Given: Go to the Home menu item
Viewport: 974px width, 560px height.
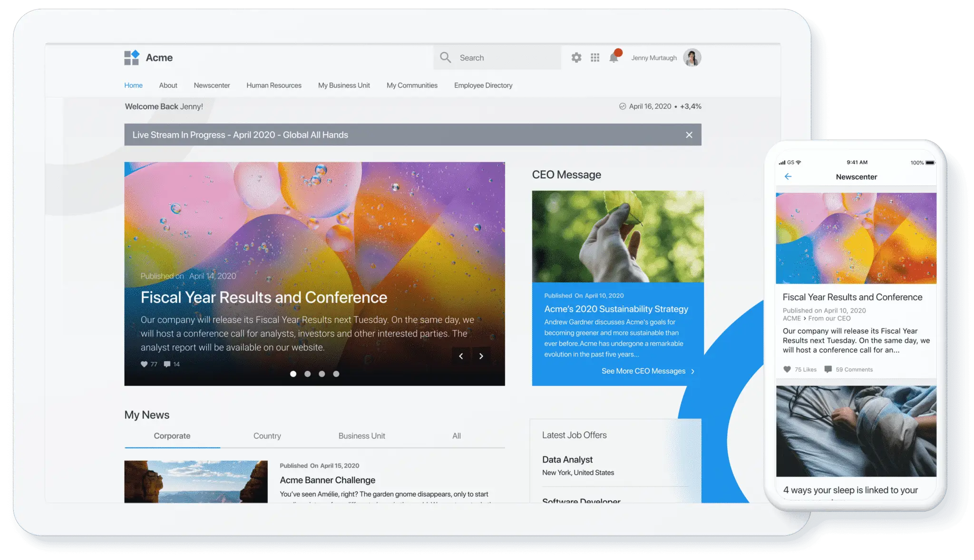Looking at the screenshot, I should pos(134,86).
